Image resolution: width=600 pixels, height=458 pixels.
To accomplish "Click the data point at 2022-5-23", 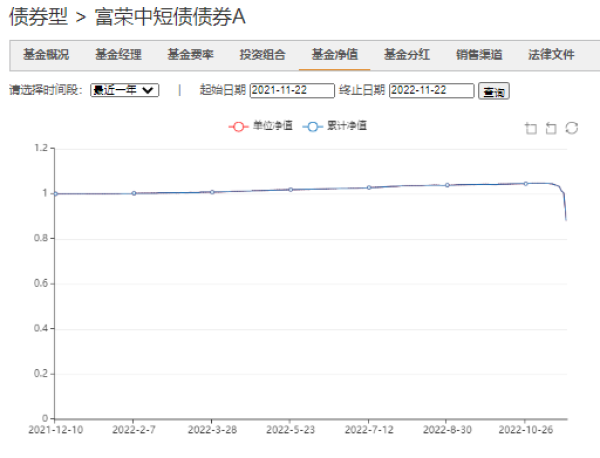I will (x=290, y=189).
